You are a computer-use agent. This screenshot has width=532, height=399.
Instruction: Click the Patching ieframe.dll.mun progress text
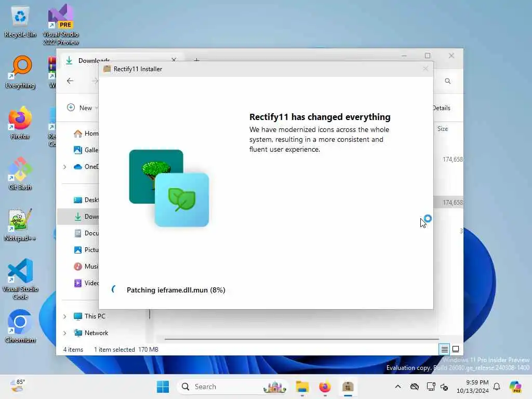coord(176,290)
